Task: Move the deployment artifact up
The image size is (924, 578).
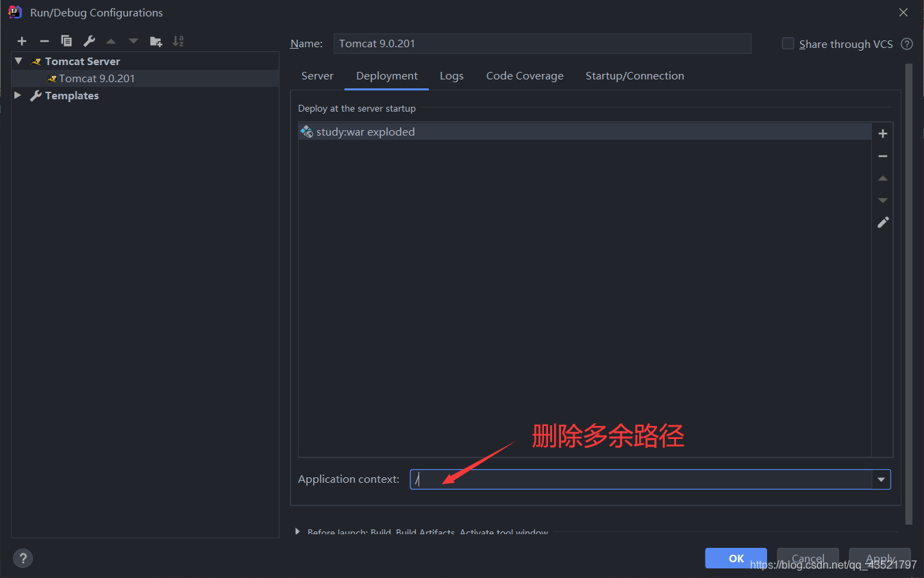Action: [883, 178]
